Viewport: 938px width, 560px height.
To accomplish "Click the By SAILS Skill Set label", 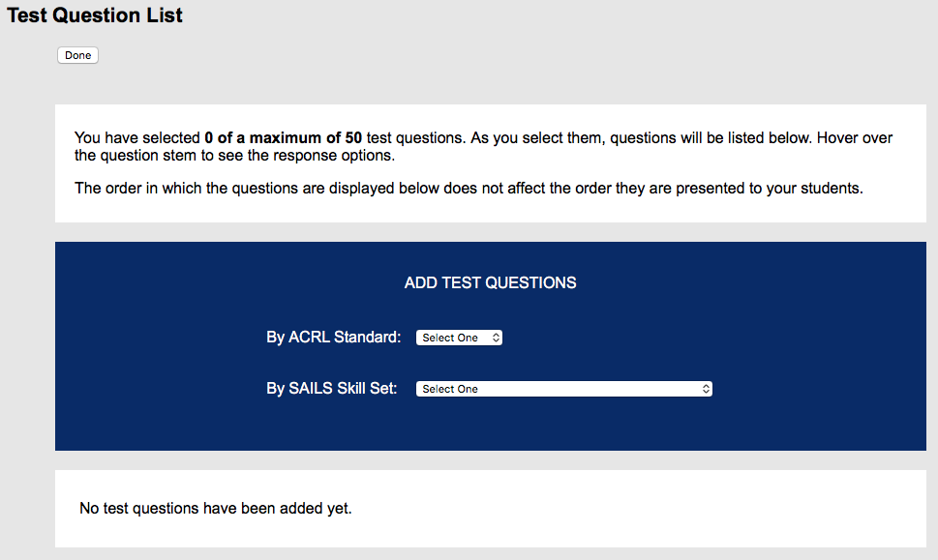I will pyautogui.click(x=331, y=389).
